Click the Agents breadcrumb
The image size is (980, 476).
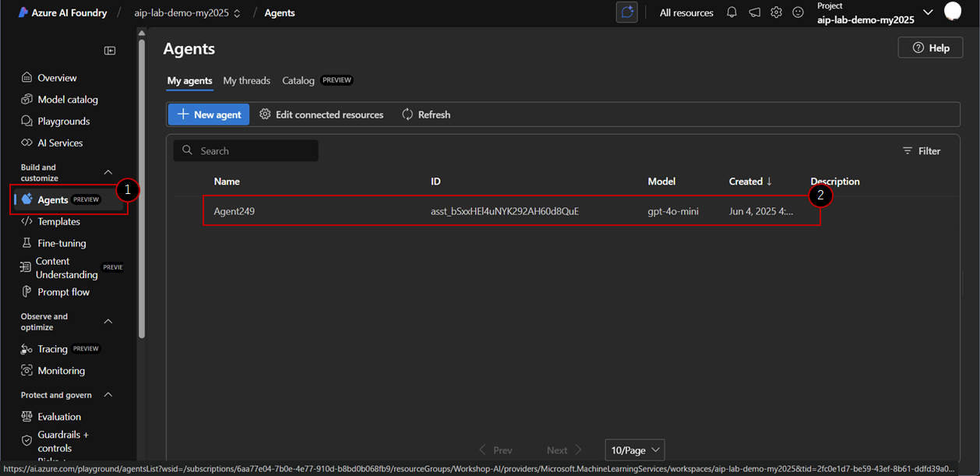tap(280, 13)
